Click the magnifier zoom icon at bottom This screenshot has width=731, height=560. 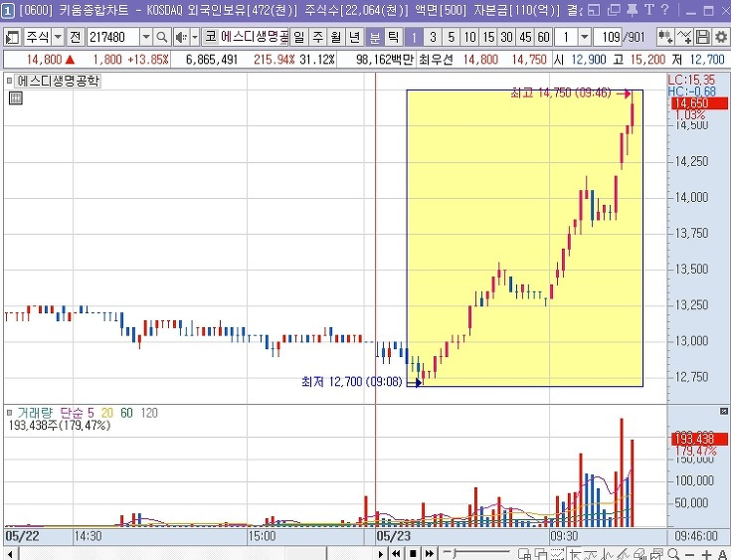(674, 554)
